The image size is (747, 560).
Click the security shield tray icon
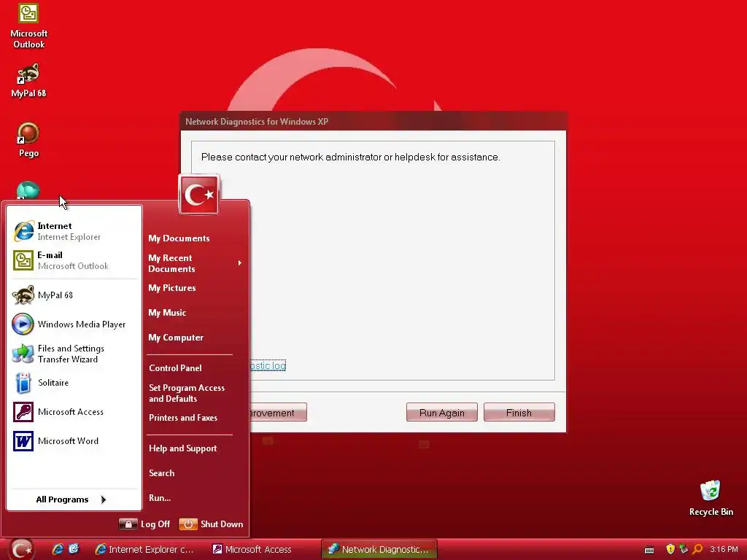(x=670, y=549)
